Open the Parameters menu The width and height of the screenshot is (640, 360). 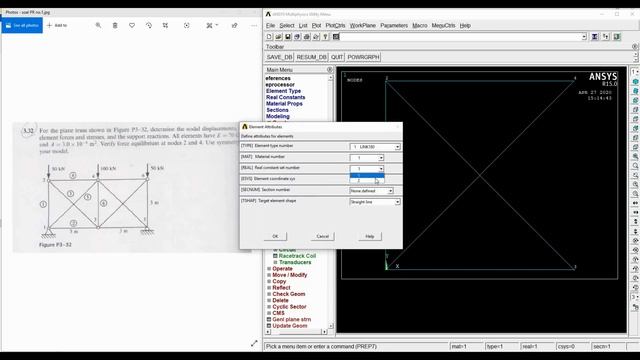[x=394, y=25]
